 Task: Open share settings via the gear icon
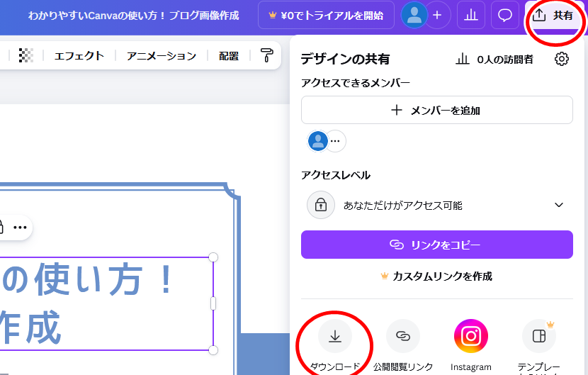[x=562, y=59]
